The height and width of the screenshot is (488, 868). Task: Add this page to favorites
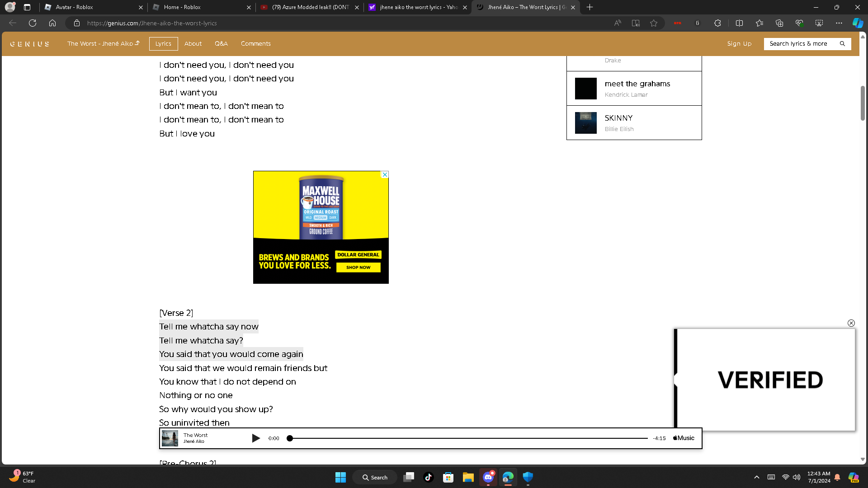point(654,23)
